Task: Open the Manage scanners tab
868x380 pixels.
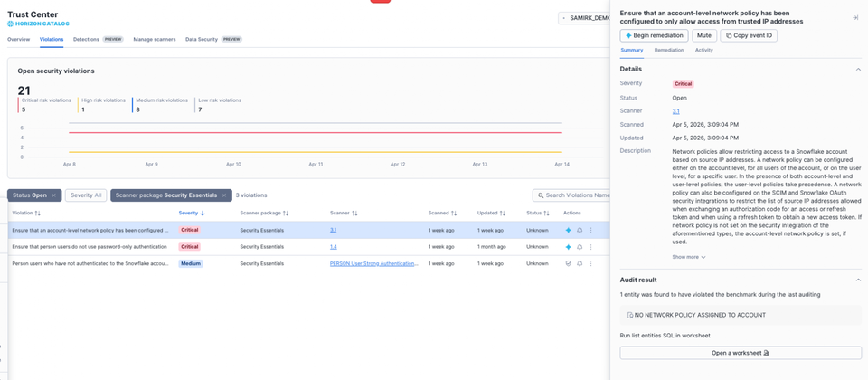Action: pyautogui.click(x=155, y=39)
